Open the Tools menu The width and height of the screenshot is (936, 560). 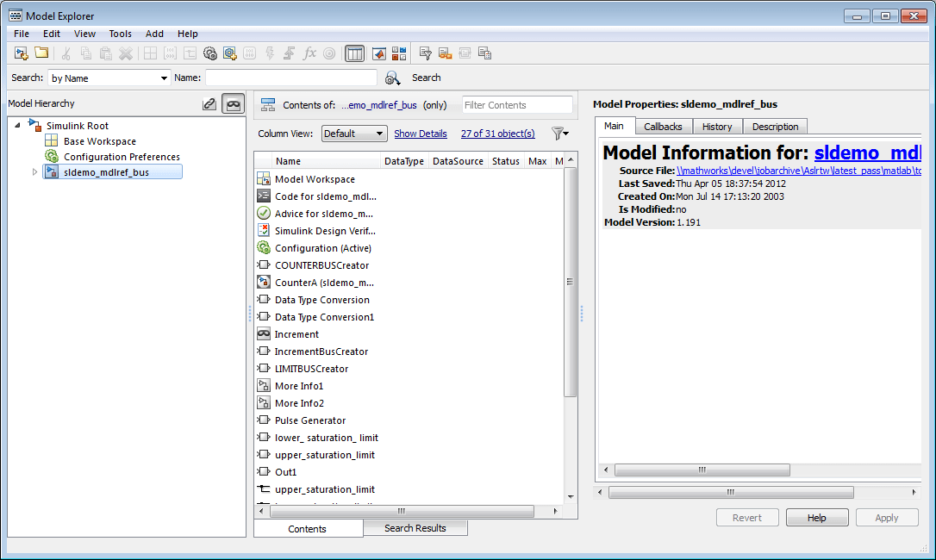(x=120, y=34)
